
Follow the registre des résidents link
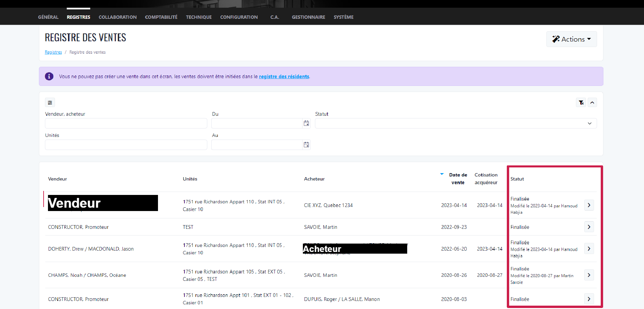click(x=284, y=76)
